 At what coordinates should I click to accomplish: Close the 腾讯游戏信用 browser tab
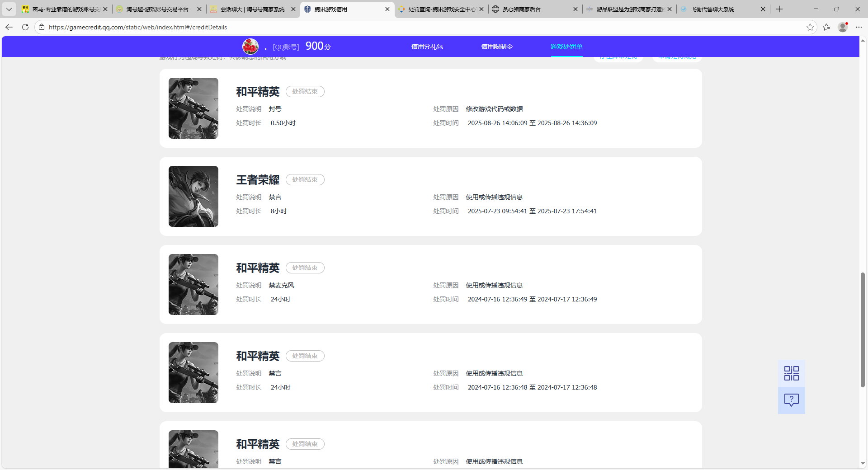pos(387,9)
